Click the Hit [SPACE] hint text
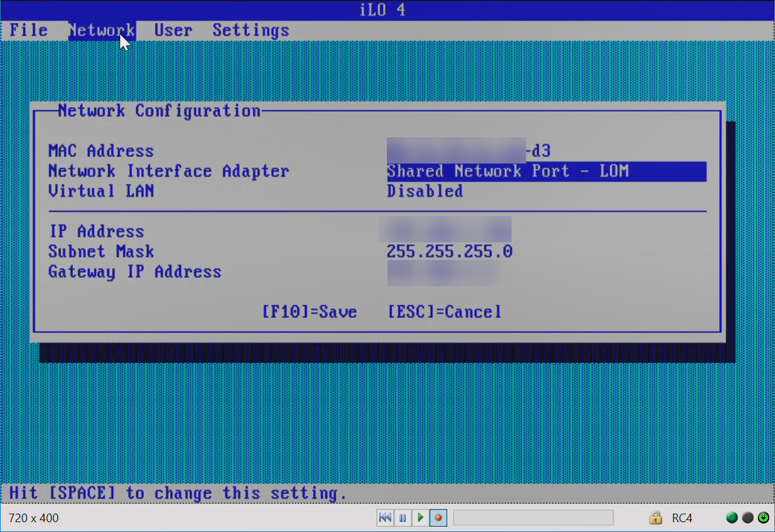The image size is (775, 532). 178,493
